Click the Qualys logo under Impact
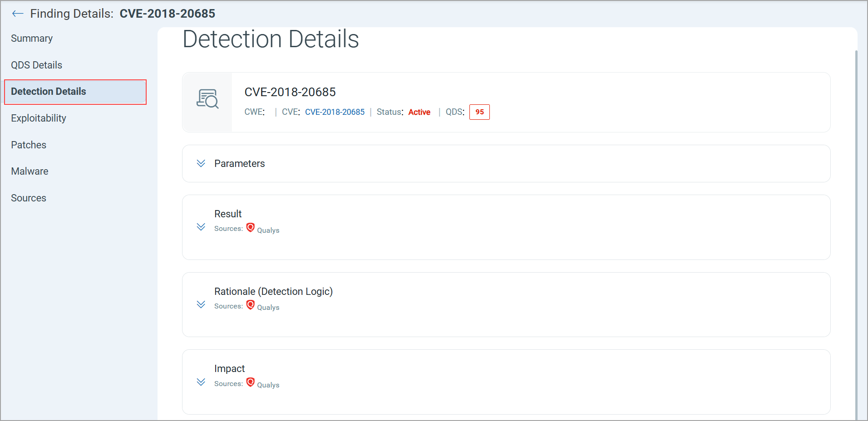 pos(250,382)
